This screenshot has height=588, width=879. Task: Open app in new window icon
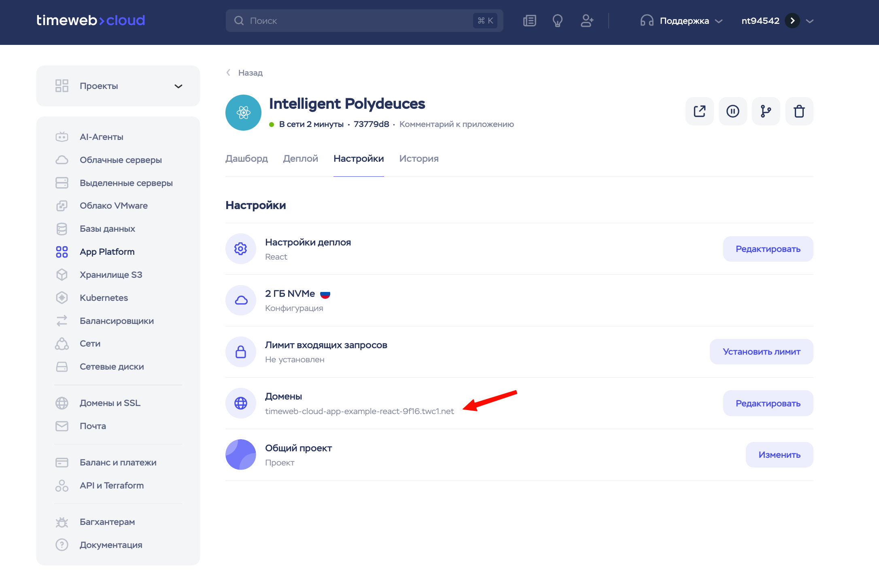click(x=699, y=111)
